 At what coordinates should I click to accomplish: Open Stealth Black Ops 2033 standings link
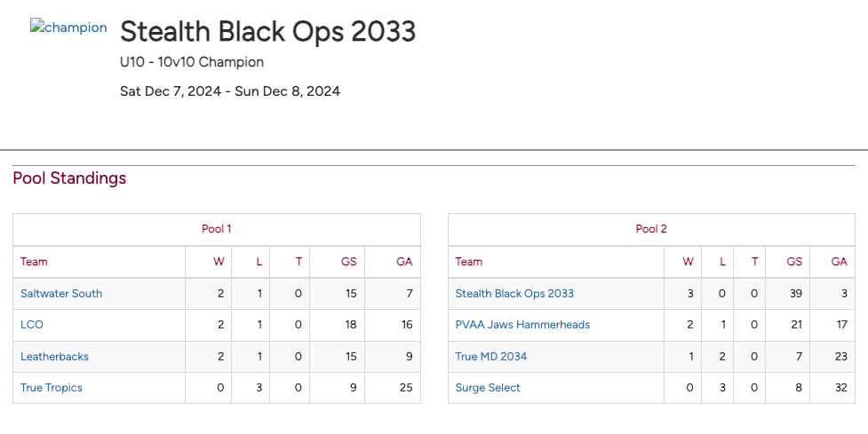pyautogui.click(x=514, y=294)
